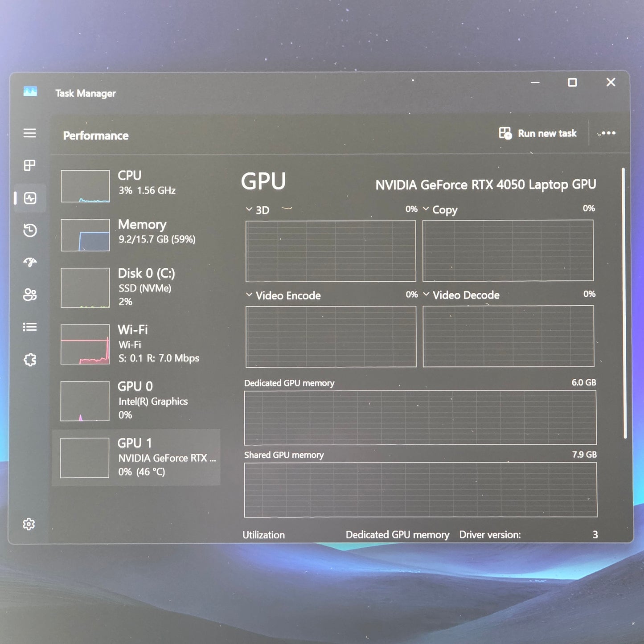The width and height of the screenshot is (644, 644).
Task: Click the Wi-Fi throughput thumbnail graph
Action: (85, 344)
